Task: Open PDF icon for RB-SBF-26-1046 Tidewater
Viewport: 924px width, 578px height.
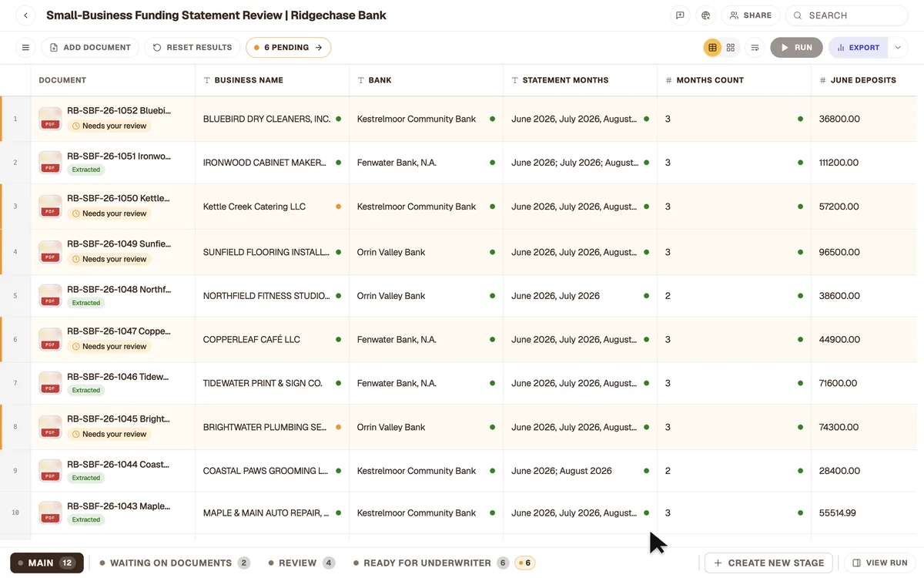Action: [50, 383]
